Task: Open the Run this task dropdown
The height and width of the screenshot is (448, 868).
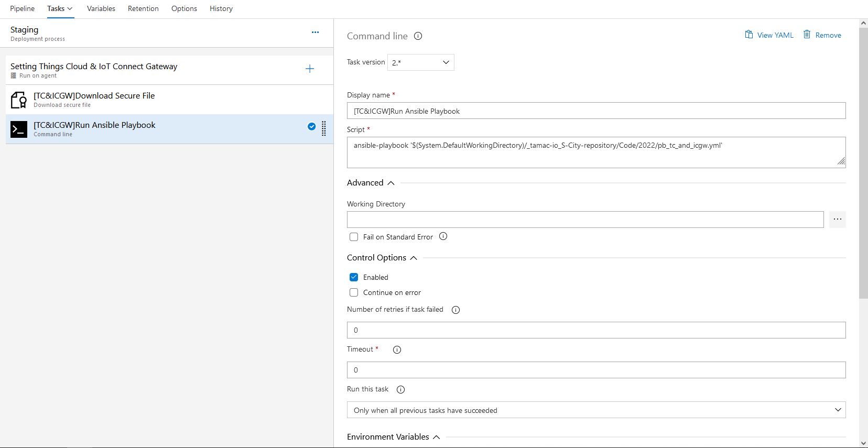Action: click(596, 410)
